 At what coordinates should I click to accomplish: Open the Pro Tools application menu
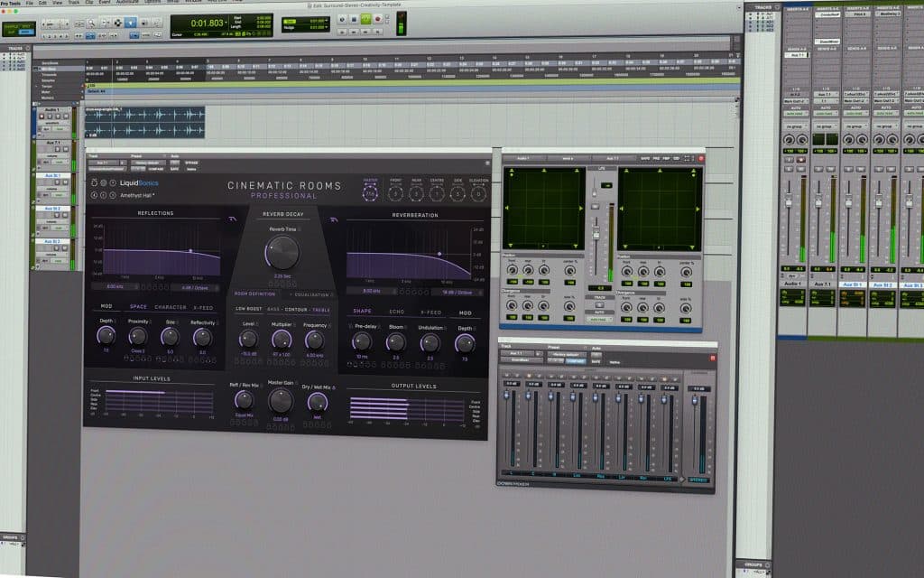point(11,3)
